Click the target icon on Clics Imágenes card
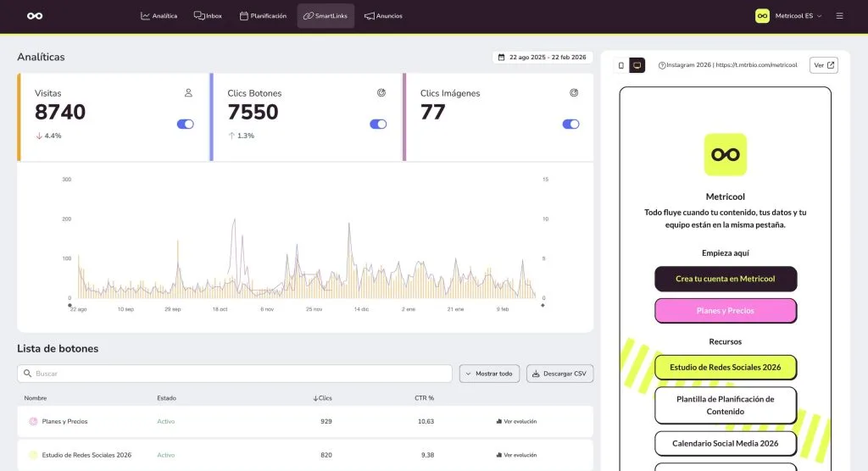 (x=574, y=93)
